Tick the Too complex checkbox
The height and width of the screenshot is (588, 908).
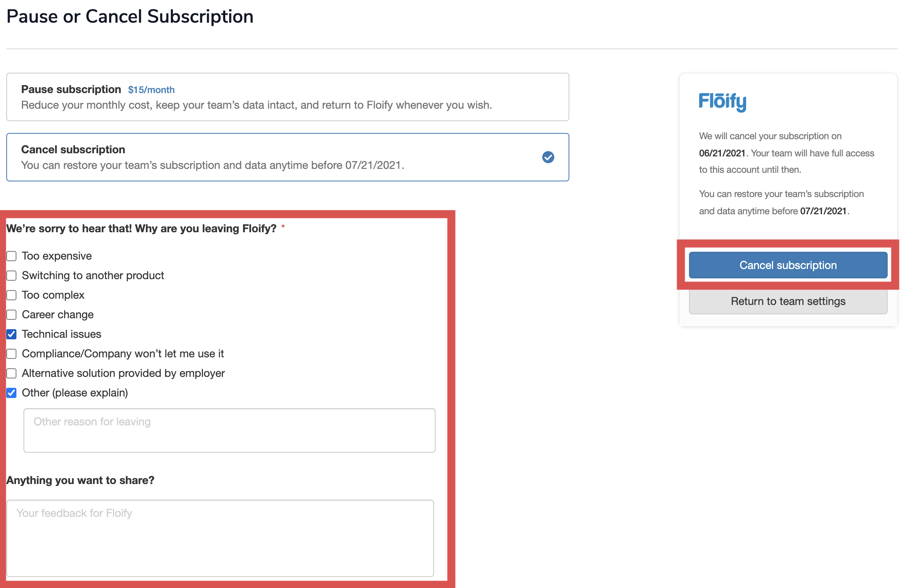(12, 295)
